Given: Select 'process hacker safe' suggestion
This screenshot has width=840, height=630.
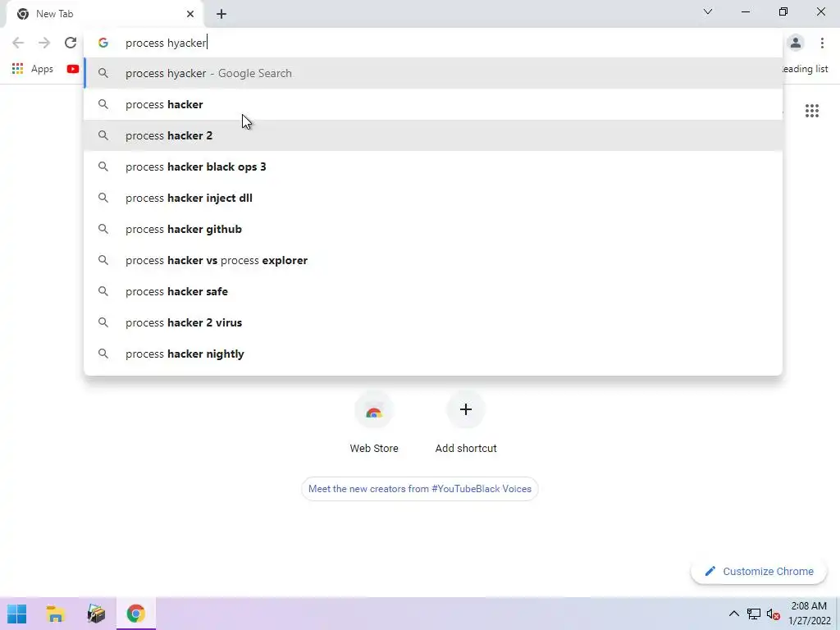Looking at the screenshot, I should [x=433, y=291].
